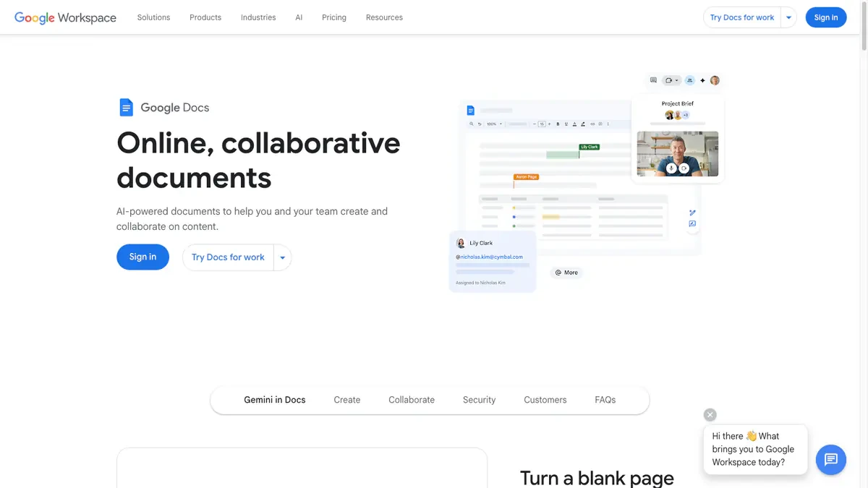
Task: Switch to the Collaborate tab
Action: (412, 400)
